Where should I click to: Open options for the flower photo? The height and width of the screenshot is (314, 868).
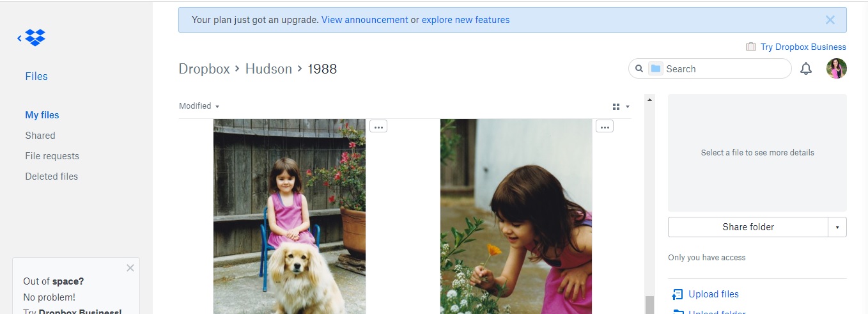[x=605, y=127]
